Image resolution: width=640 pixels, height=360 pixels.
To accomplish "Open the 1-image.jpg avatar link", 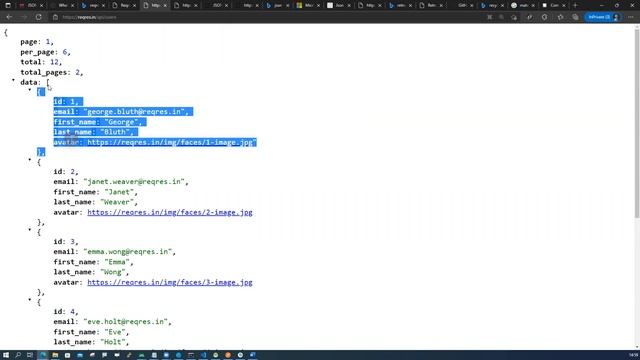I will coord(171,142).
